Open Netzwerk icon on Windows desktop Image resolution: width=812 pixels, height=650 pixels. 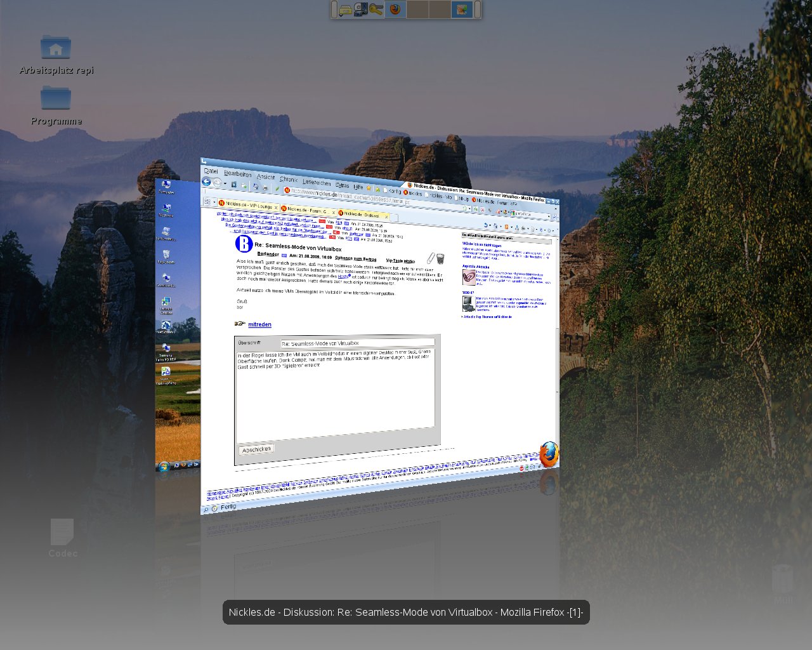pyautogui.click(x=166, y=210)
